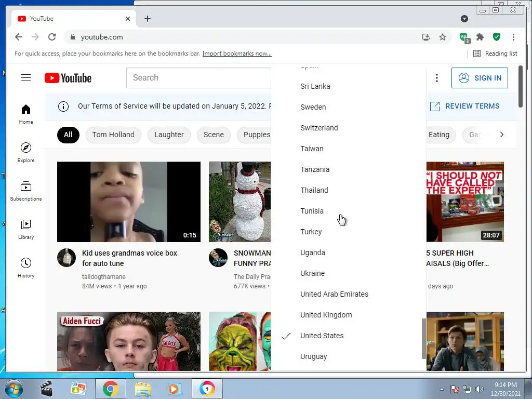
Task: Open the Aiden Fucci video thumbnail
Action: (129, 341)
